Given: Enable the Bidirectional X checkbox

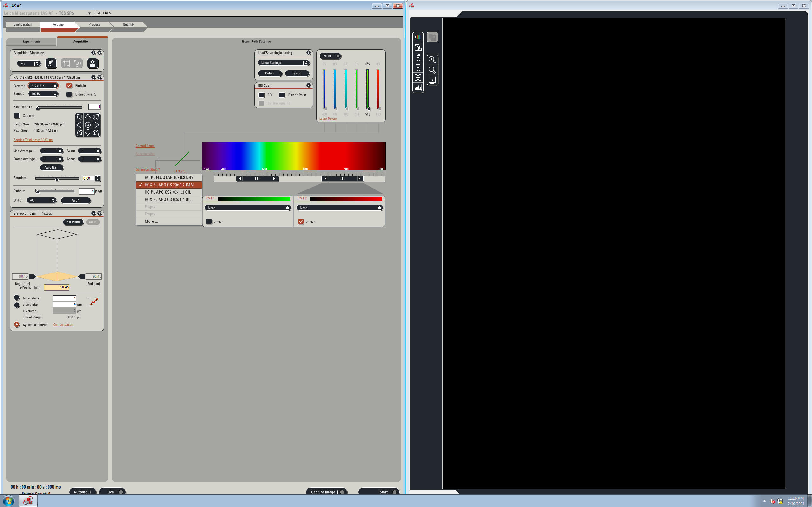Looking at the screenshot, I should pos(69,94).
